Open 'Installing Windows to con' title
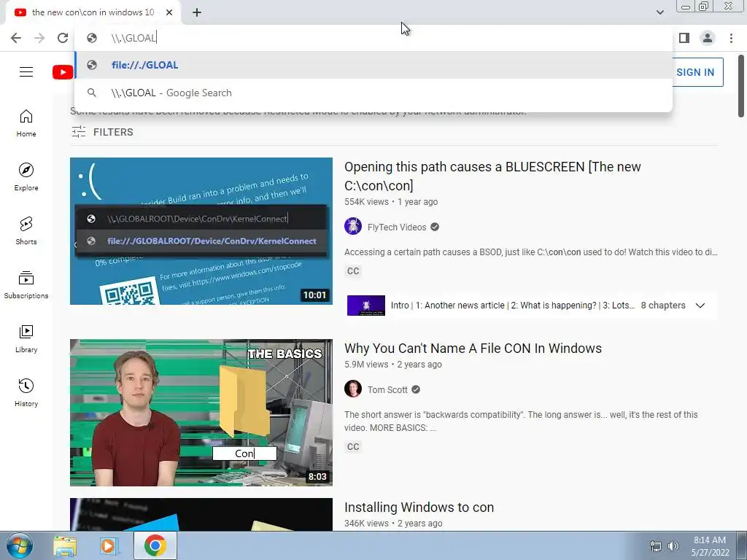Viewport: 747px width, 560px height. pos(419,507)
